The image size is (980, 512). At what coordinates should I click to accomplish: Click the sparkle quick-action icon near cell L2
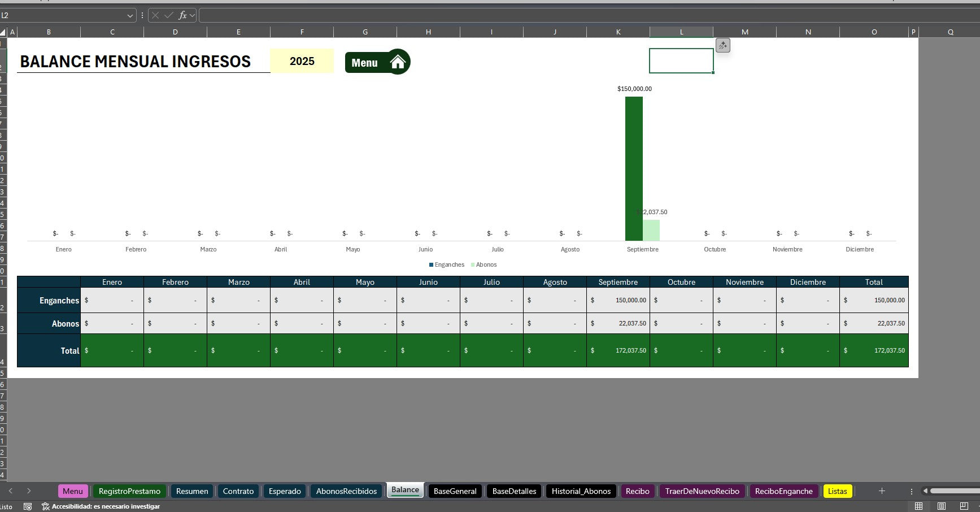722,45
